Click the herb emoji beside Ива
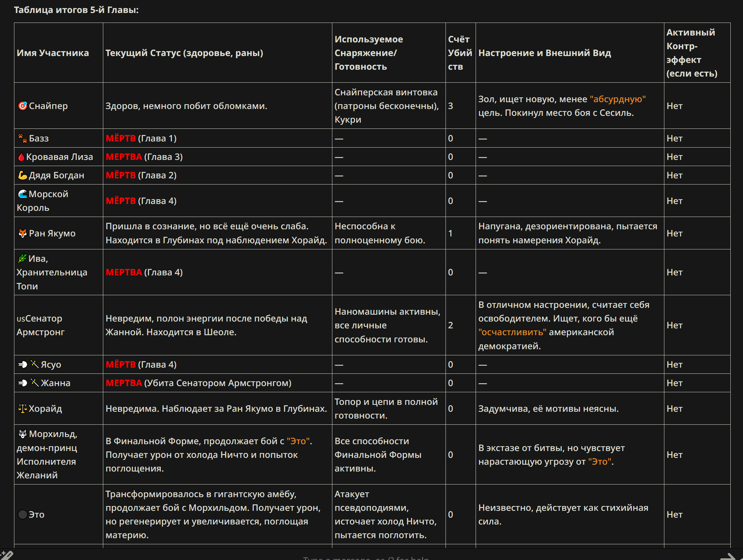 coord(23,259)
